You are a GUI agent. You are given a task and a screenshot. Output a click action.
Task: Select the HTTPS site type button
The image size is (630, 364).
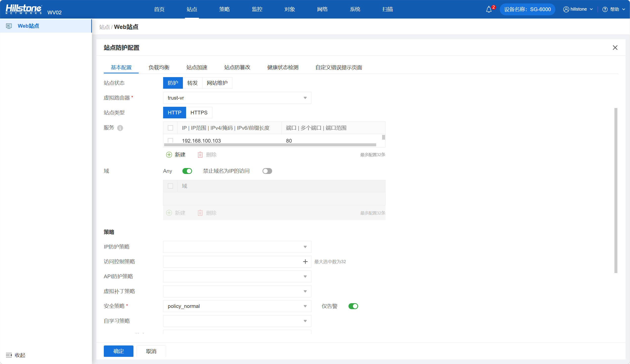(x=199, y=112)
